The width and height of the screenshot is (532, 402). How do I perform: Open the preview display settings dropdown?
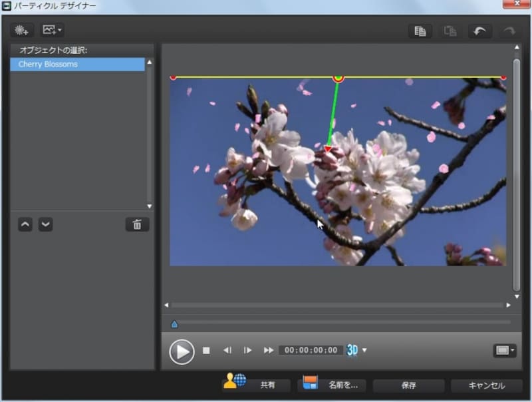[505, 350]
